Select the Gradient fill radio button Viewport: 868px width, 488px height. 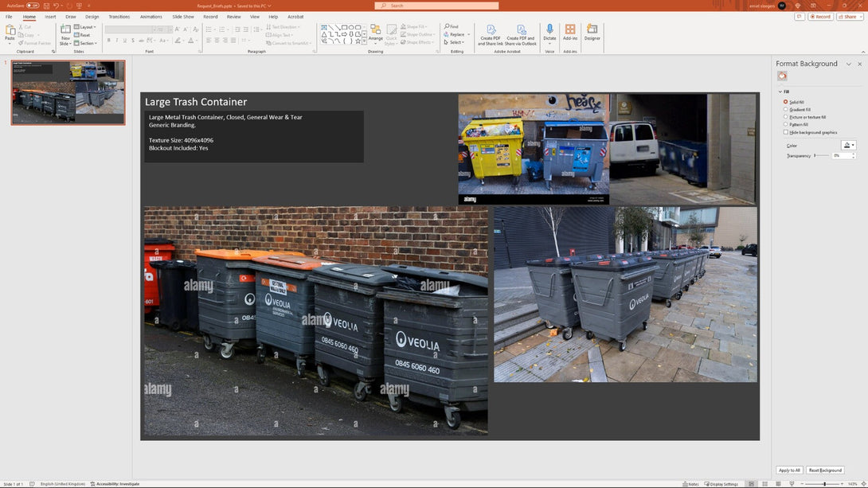coord(785,110)
